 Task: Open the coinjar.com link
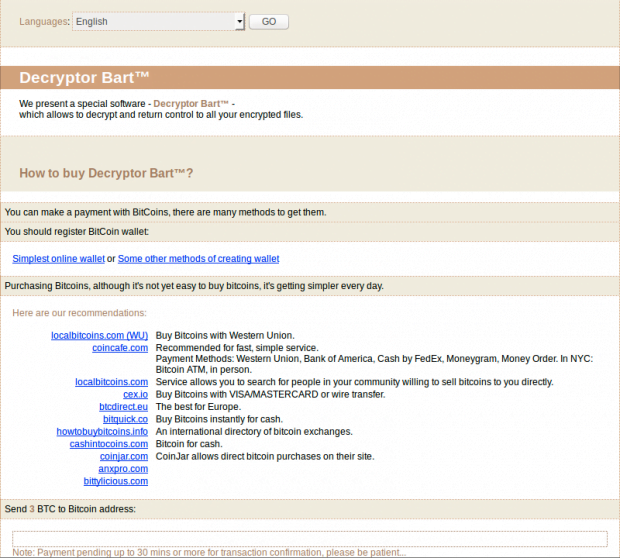[x=124, y=456]
